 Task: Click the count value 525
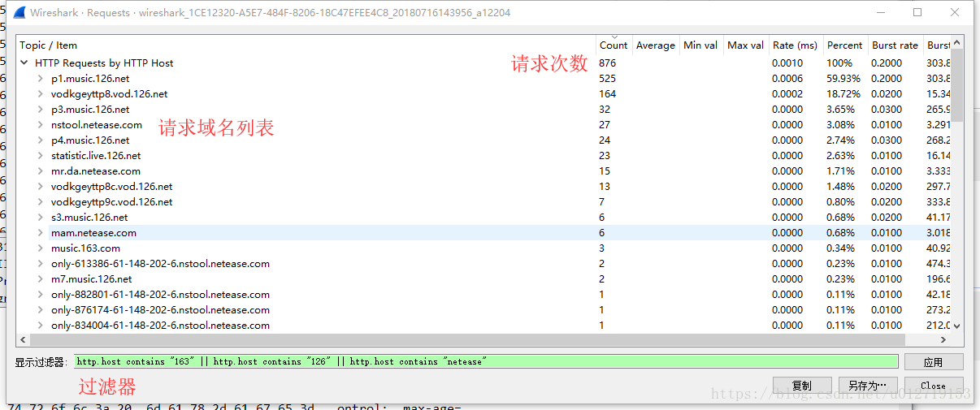[608, 79]
